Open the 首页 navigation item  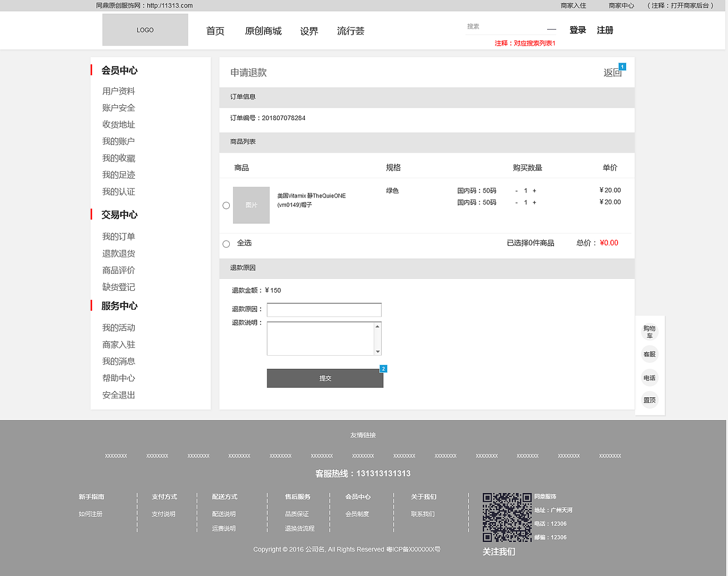(215, 31)
